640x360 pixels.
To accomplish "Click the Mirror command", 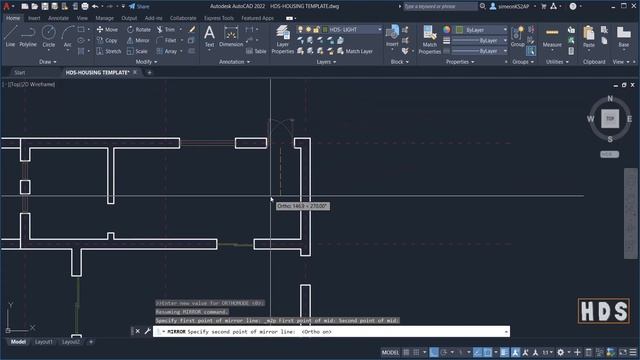I will pos(138,40).
